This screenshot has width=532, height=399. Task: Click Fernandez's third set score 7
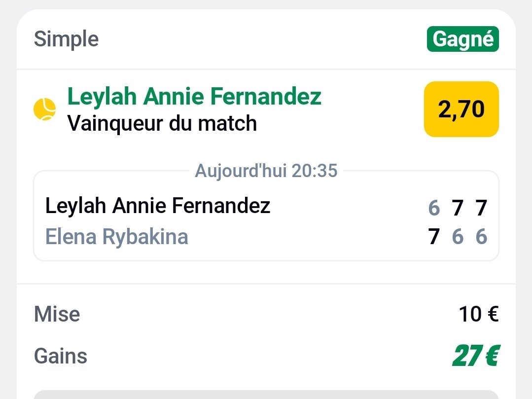click(x=481, y=208)
